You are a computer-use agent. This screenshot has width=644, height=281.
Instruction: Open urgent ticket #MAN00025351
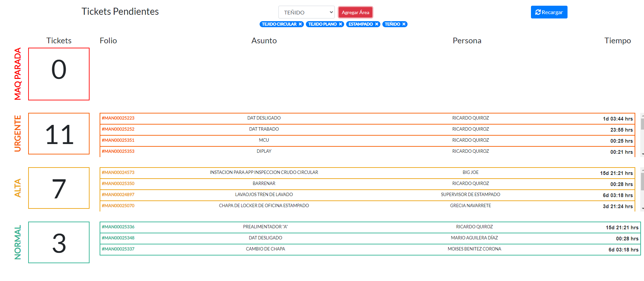pyautogui.click(x=118, y=140)
